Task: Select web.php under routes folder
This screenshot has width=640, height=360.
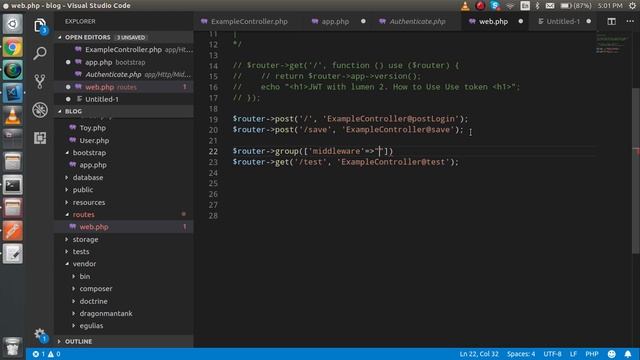Action: pos(124,227)
